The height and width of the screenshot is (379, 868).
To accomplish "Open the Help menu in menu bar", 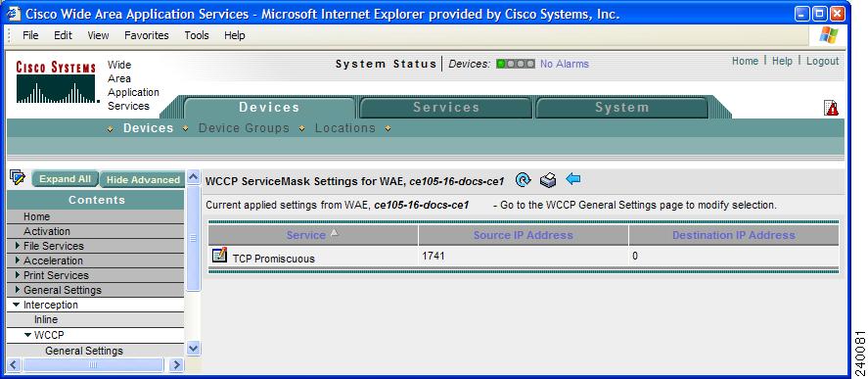I will pos(235,35).
